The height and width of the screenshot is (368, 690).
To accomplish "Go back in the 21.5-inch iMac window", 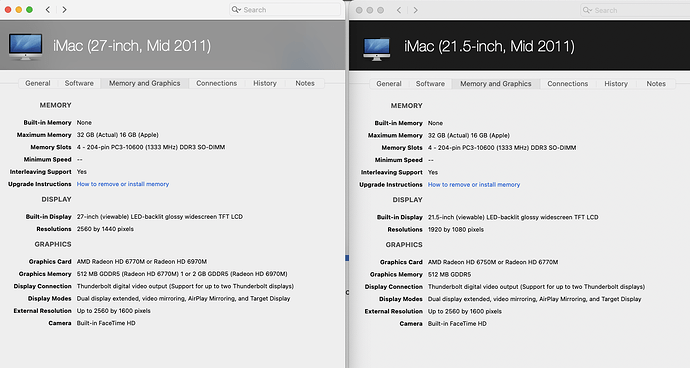I will coord(399,10).
